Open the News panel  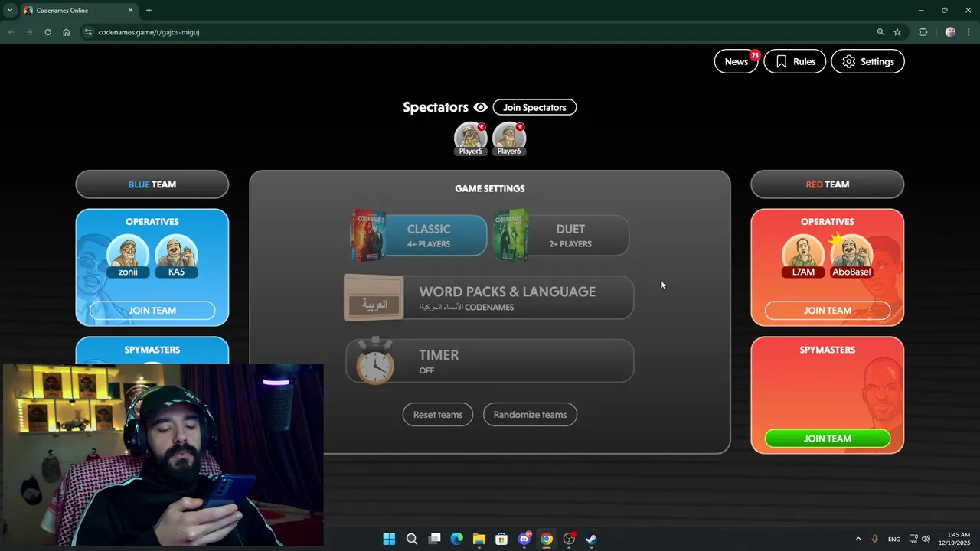736,61
